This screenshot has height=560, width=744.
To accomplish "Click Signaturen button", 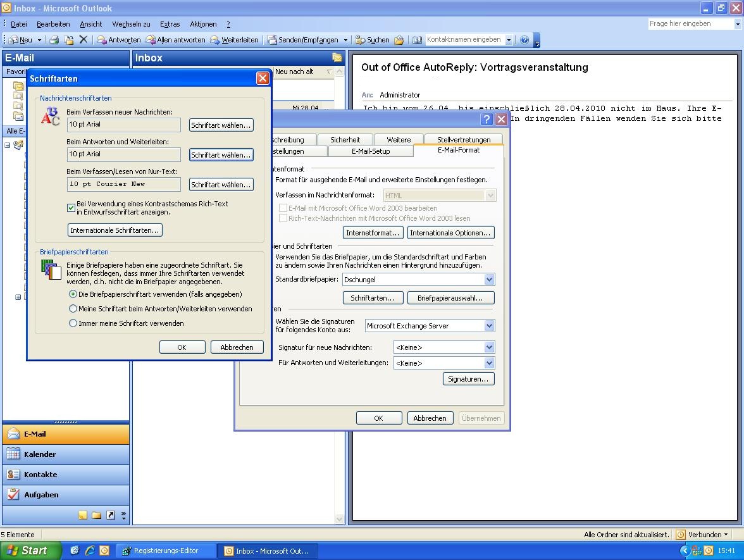I will (x=468, y=378).
